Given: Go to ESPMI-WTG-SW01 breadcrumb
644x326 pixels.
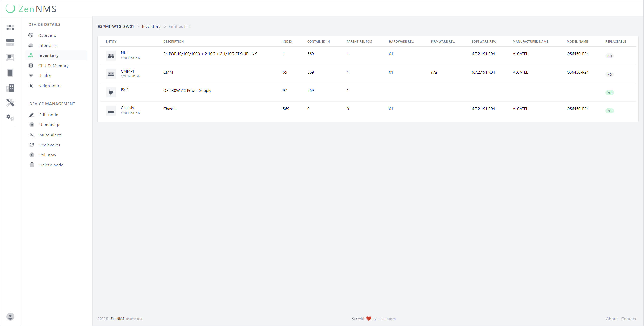Looking at the screenshot, I should 116,27.
